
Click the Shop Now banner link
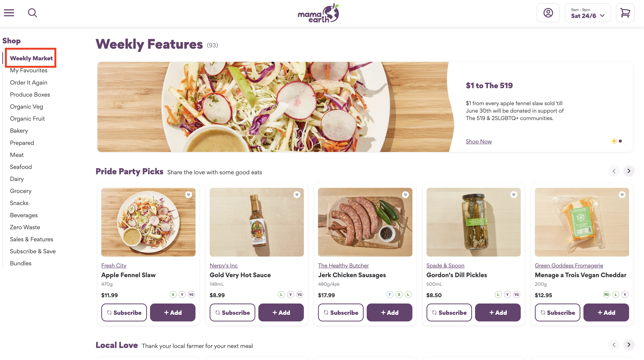(x=479, y=141)
